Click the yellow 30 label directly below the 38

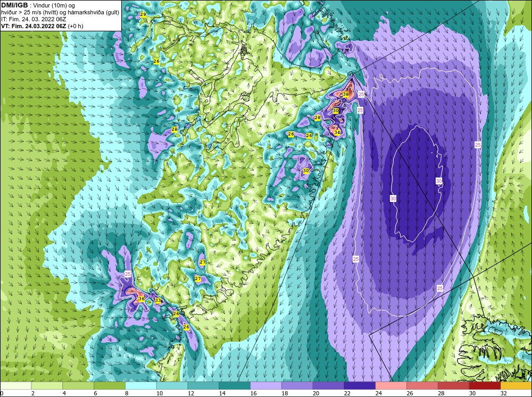336,111
